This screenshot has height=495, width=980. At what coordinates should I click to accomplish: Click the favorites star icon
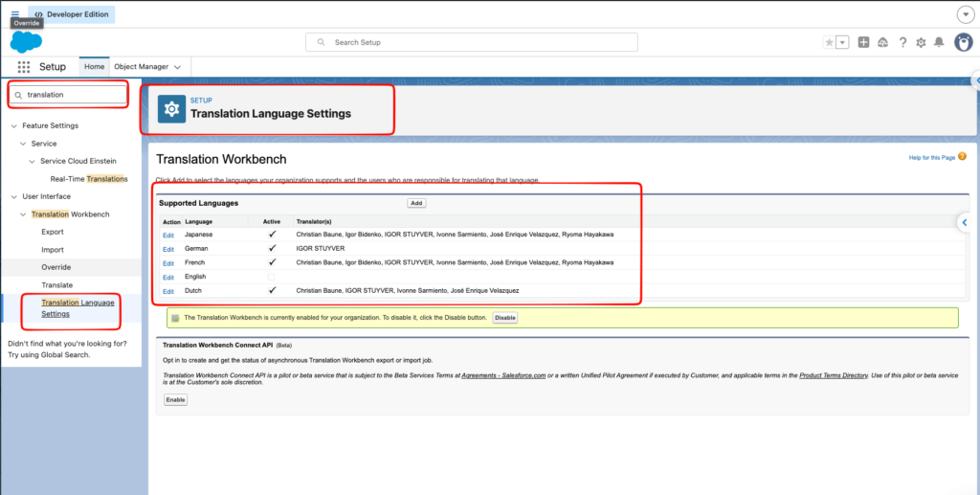coord(830,42)
